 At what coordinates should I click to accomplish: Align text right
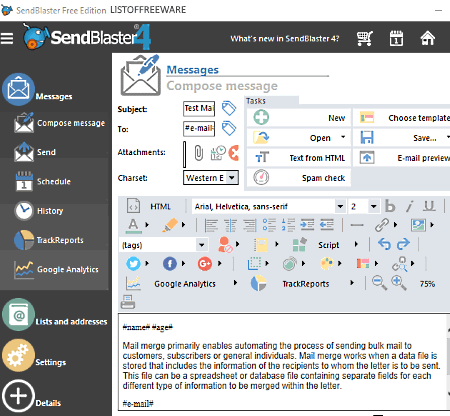250,225
